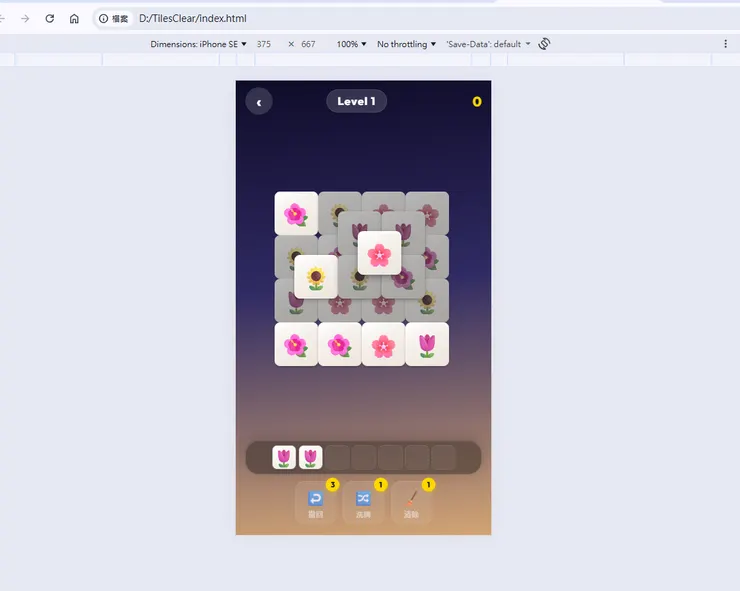The width and height of the screenshot is (740, 591).
Task: Click the viewport width field showing 375
Action: coord(264,44)
